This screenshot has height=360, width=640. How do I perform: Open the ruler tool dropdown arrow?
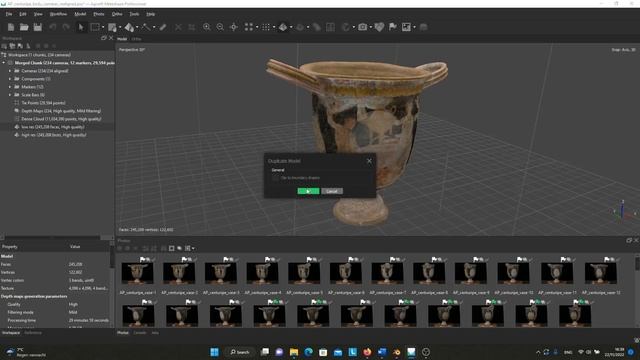(154, 27)
